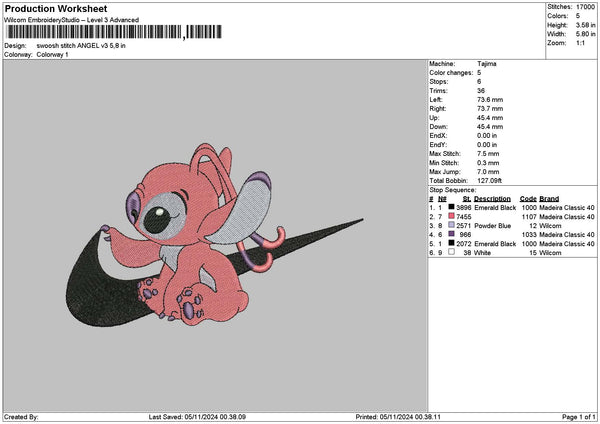Screen dimensions: 600x424
Task: Click the 'EndX:' label
Action: (438, 136)
